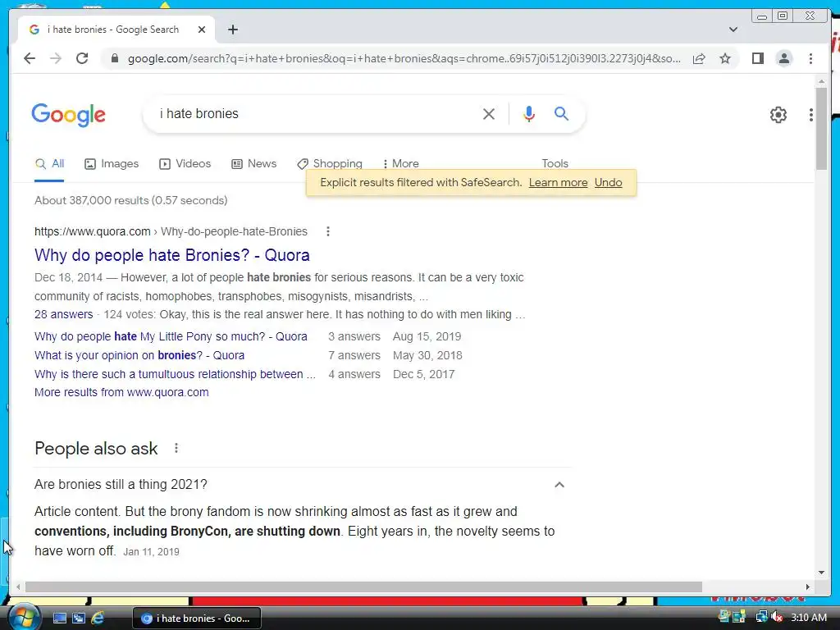Select the Chrome taskbar button

[x=197, y=619]
